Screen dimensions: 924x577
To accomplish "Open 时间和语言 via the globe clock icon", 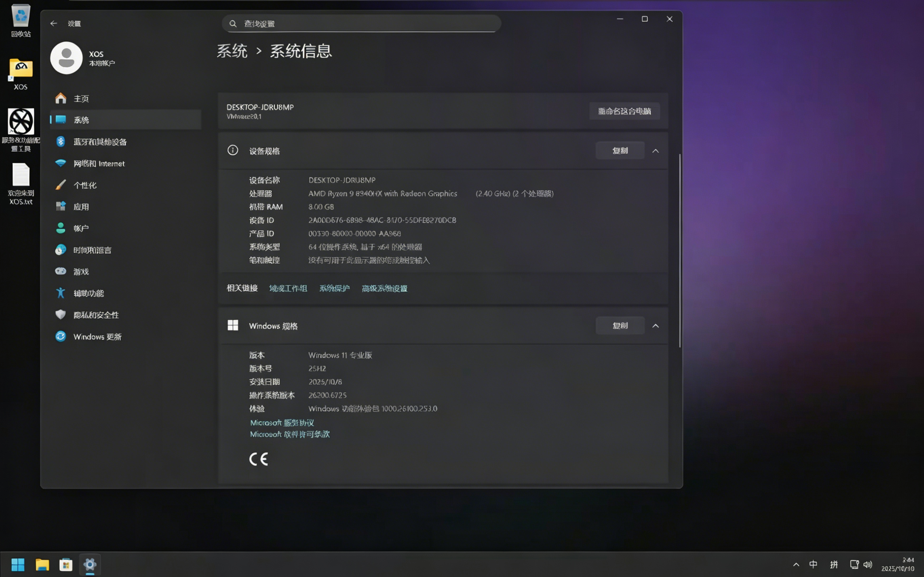I will click(x=61, y=250).
